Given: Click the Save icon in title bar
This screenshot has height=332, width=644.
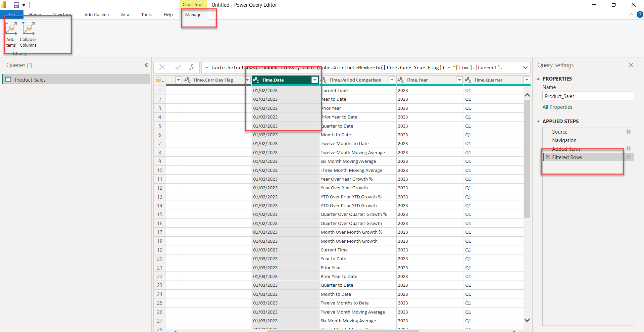Looking at the screenshot, I should tap(16, 5).
